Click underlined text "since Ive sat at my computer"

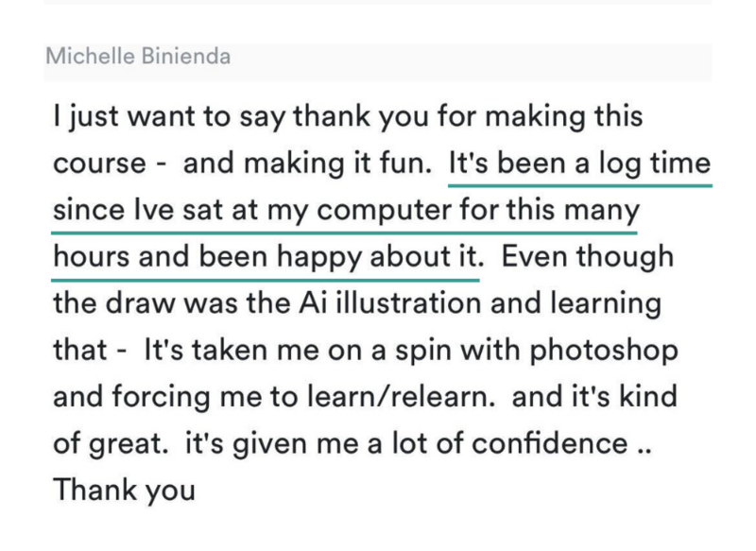[252, 211]
